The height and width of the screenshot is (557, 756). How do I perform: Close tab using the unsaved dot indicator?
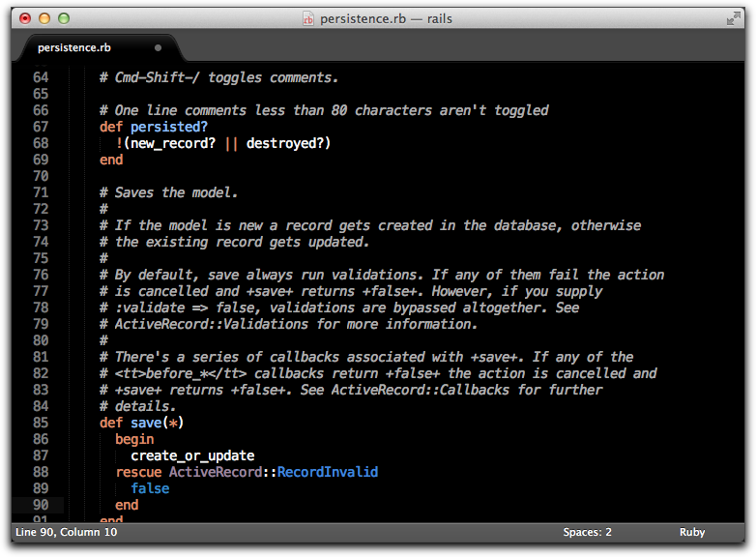point(158,47)
